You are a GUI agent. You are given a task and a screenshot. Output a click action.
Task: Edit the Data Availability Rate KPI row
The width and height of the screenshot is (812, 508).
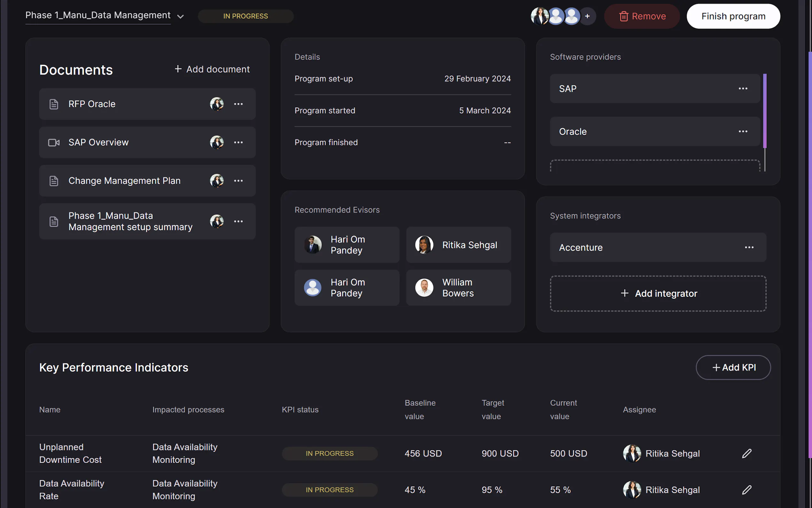pos(746,489)
